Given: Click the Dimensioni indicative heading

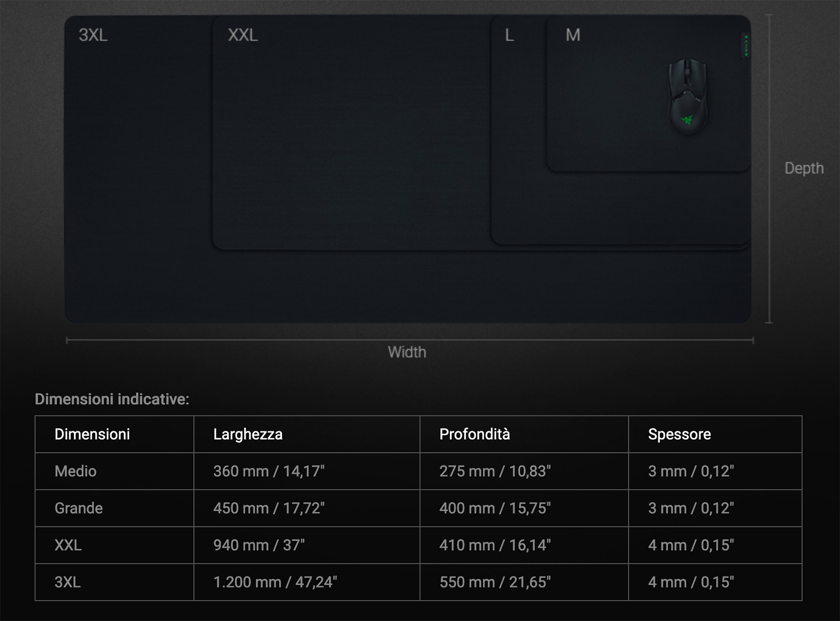Looking at the screenshot, I should (x=112, y=399).
